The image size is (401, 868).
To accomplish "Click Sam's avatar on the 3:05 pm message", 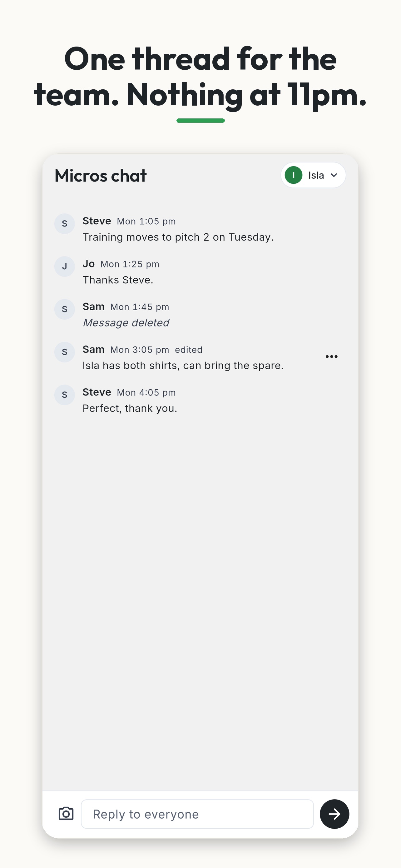I will [65, 352].
